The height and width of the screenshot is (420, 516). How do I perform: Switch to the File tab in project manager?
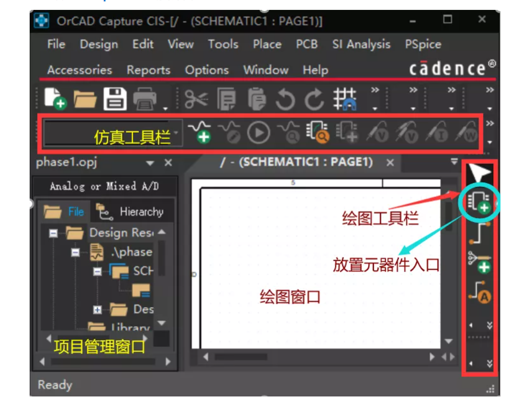pyautogui.click(x=64, y=211)
